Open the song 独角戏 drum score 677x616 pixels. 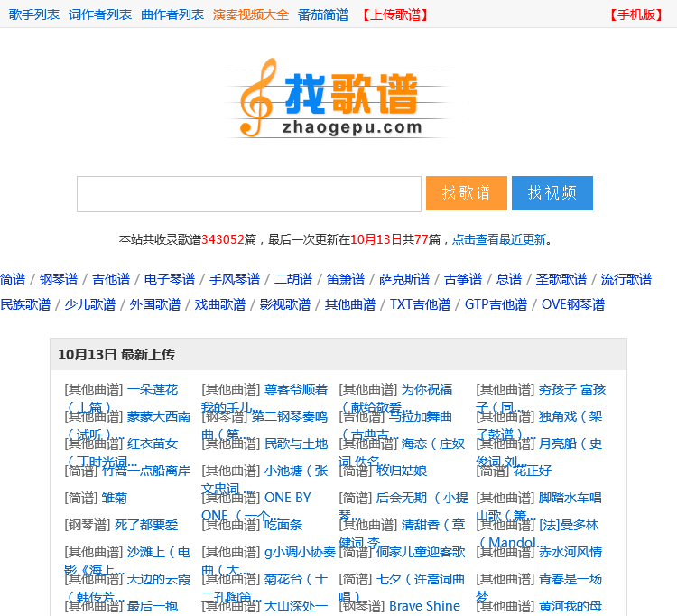click(x=570, y=417)
